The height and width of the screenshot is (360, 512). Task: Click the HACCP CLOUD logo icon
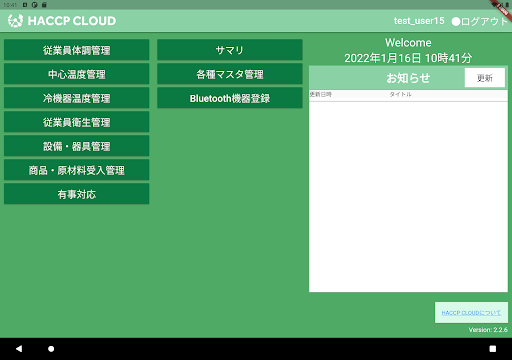pos(15,21)
